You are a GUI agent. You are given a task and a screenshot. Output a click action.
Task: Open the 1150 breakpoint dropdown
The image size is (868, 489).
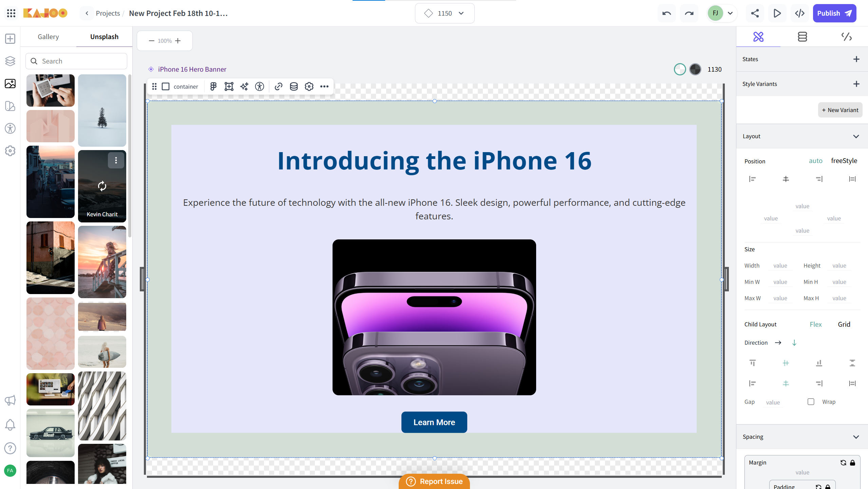coord(445,13)
